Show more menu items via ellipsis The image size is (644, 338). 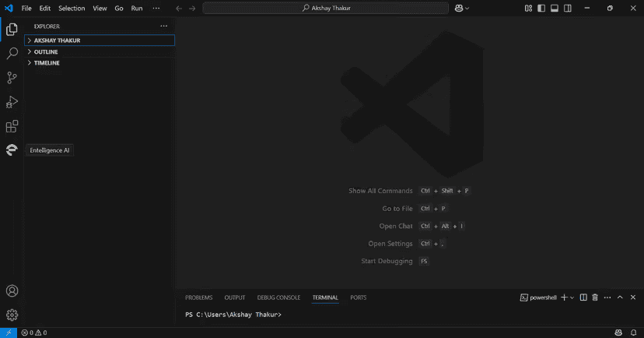(x=156, y=9)
